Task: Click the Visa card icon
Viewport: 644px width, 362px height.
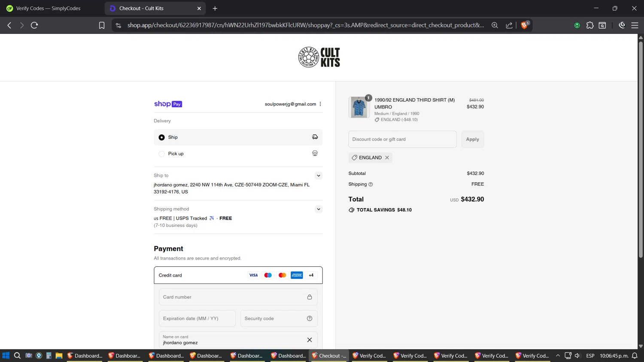Action: point(253,275)
